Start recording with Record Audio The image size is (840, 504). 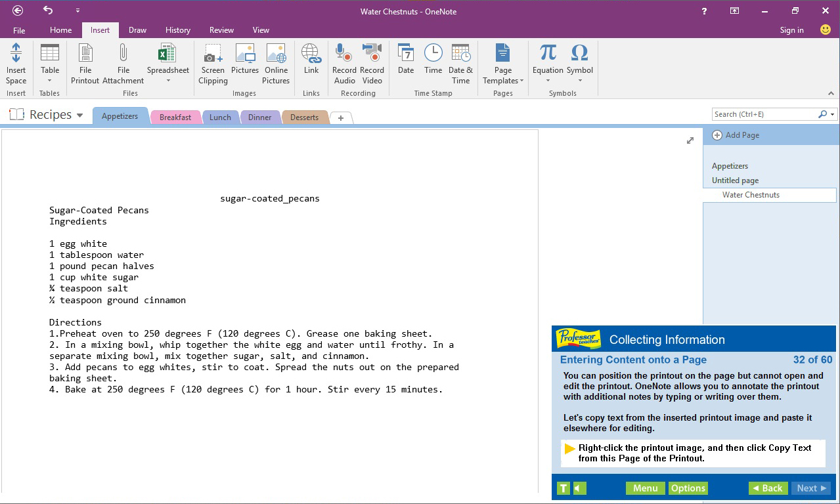343,62
